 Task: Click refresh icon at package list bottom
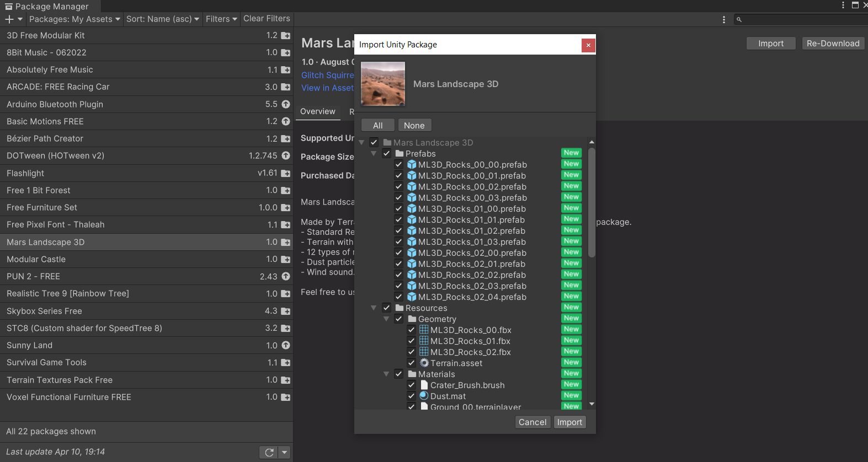coord(269,452)
